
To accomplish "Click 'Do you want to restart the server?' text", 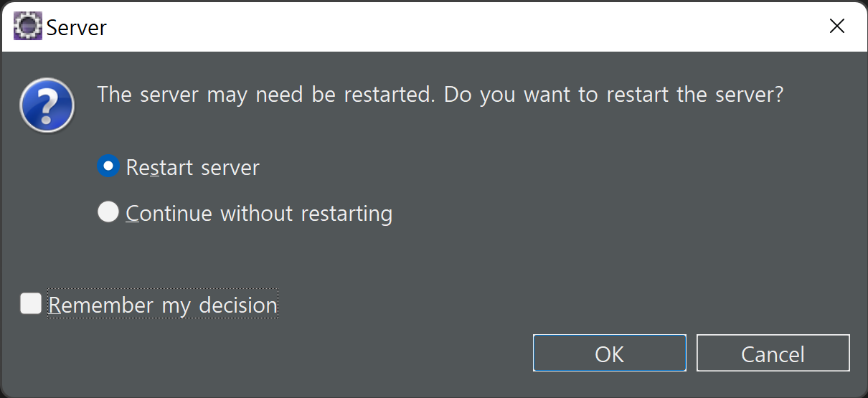I will point(613,95).
